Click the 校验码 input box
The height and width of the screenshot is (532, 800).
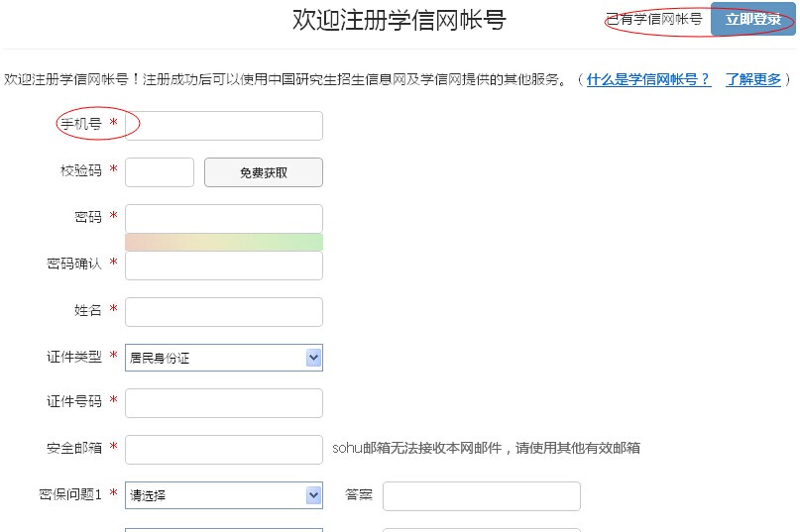click(x=160, y=172)
